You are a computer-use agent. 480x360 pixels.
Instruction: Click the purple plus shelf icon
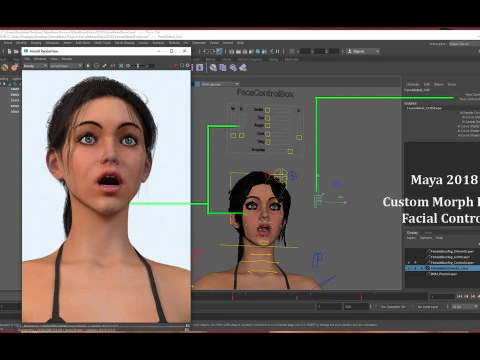pyautogui.click(x=200, y=68)
